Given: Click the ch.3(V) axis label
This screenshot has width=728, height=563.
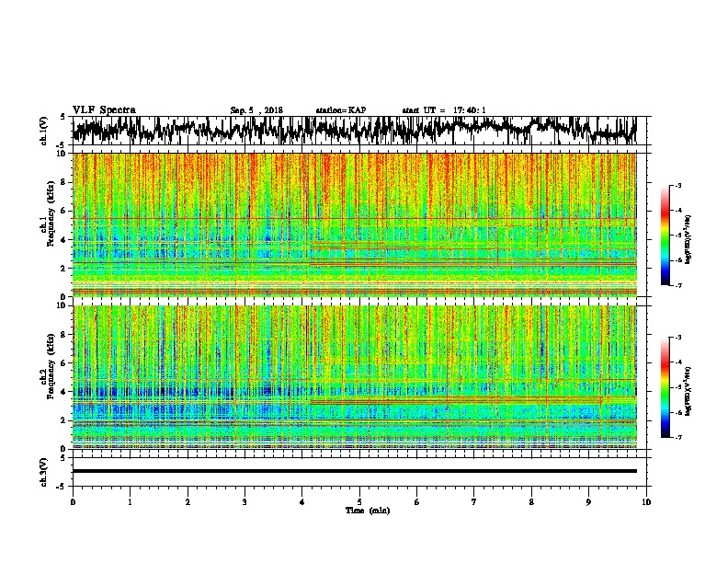Looking at the screenshot, I should tap(43, 472).
